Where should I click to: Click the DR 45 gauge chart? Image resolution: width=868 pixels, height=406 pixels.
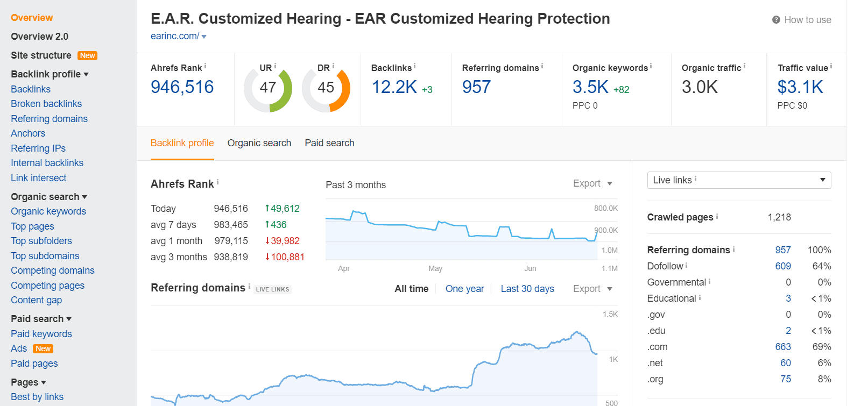326,88
